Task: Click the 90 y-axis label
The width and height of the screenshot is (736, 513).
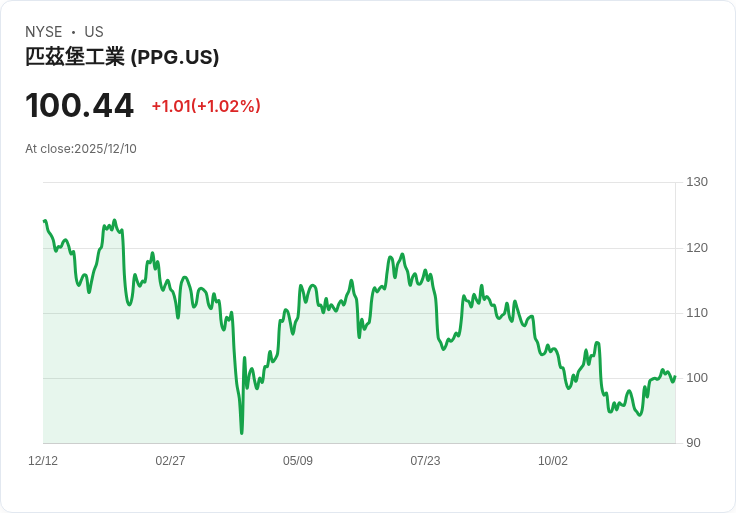Action: [x=693, y=443]
